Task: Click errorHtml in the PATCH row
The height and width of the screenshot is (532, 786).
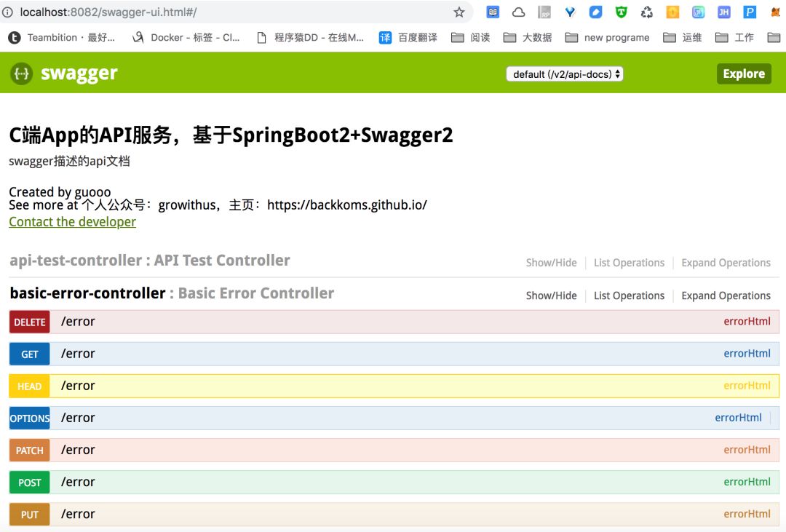Action: tap(747, 450)
